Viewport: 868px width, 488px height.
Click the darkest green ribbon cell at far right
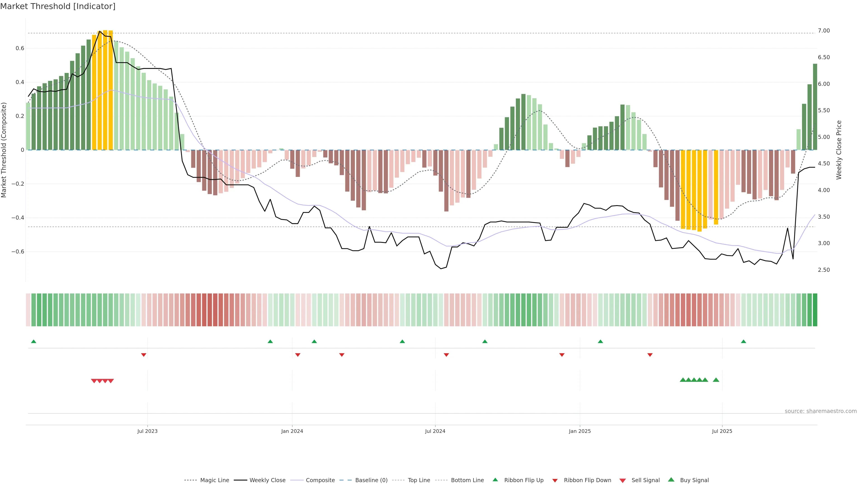(x=815, y=310)
